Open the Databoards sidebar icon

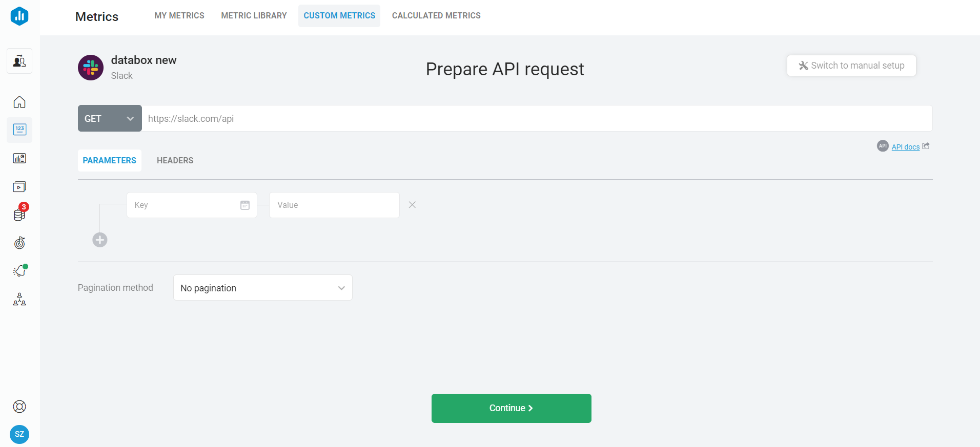[19, 158]
